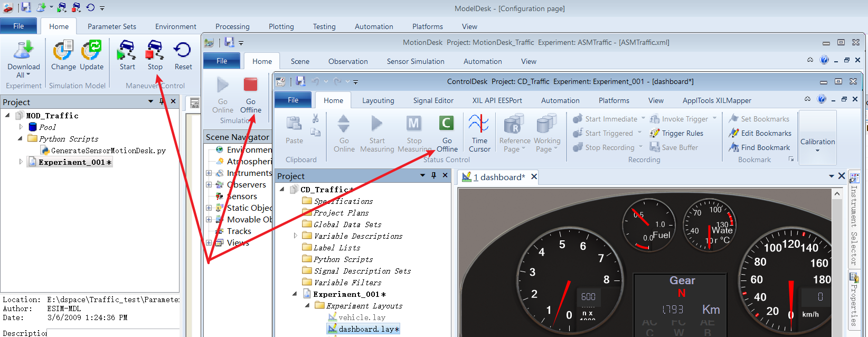The height and width of the screenshot is (337, 868).
Task: Collapse ControlDesk Experiment_001 node
Action: pos(295,294)
